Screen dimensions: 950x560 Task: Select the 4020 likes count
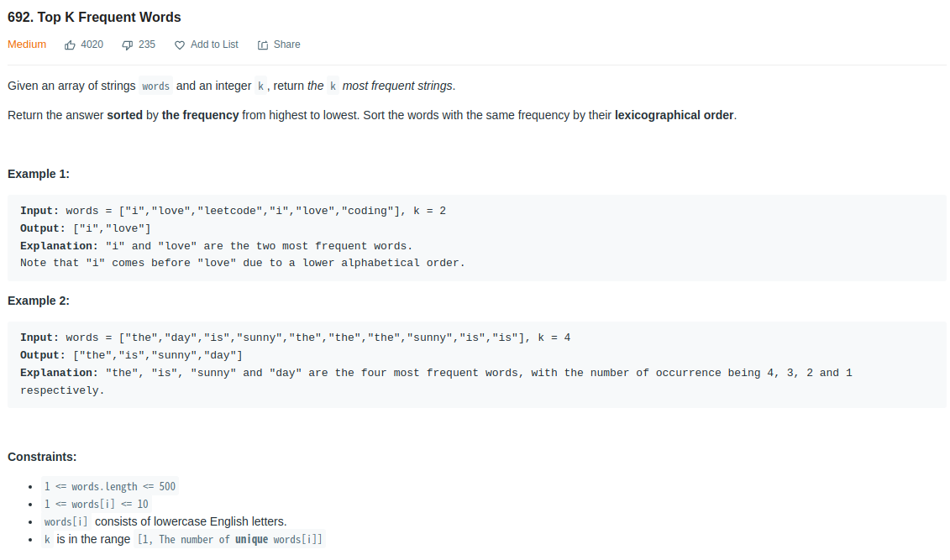[x=92, y=44]
